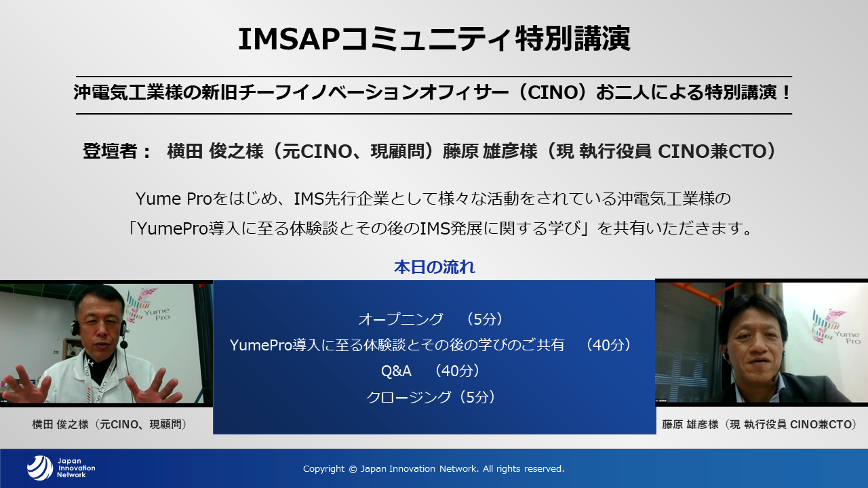Click the line 「YumePro導入に至る体験談とその後のIMS発展
Viewport: 868px width, 488px height.
[441, 228]
